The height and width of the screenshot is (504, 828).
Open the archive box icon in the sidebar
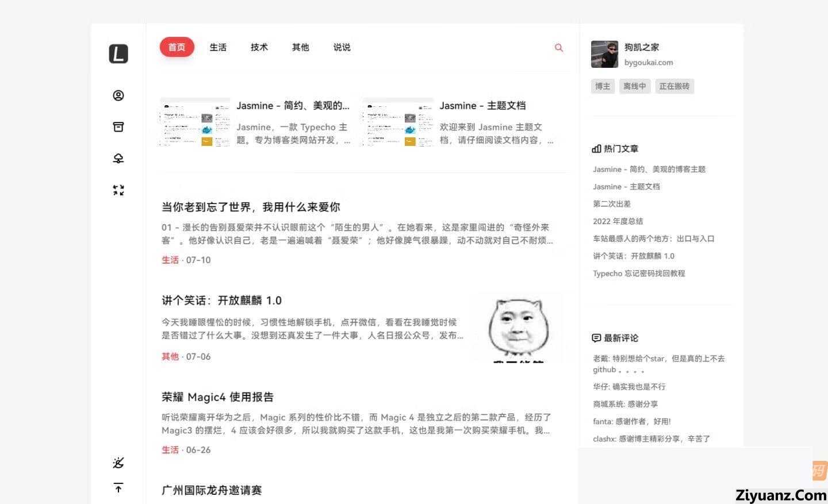point(118,127)
